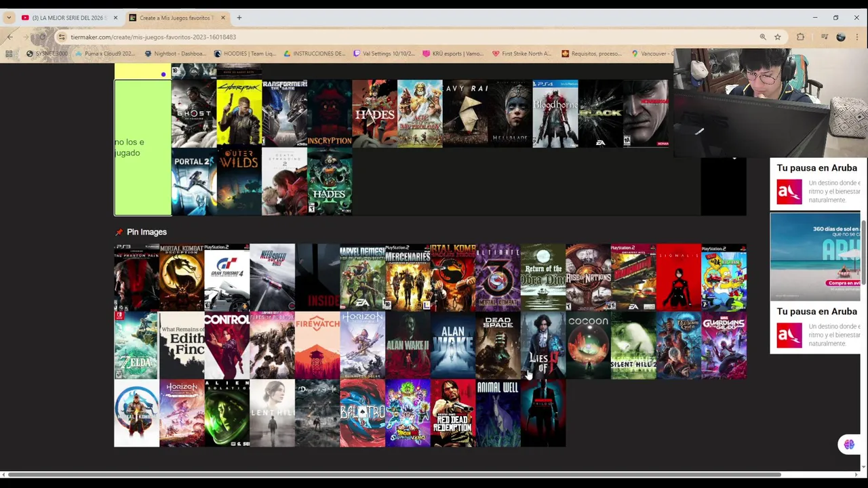
Task: Pick the Lies of P game cover
Action: (543, 345)
